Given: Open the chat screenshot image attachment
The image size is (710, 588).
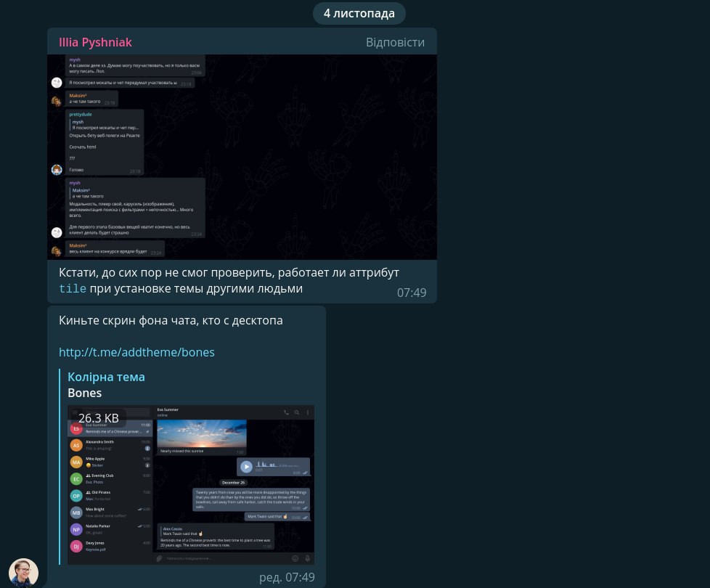Looking at the screenshot, I should click(x=242, y=157).
